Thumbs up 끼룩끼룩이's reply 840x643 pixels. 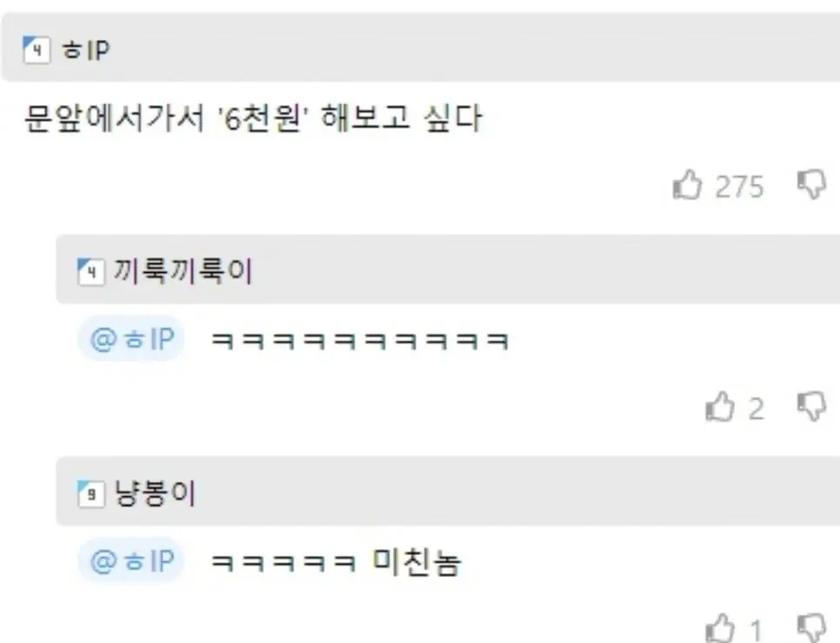(x=719, y=407)
